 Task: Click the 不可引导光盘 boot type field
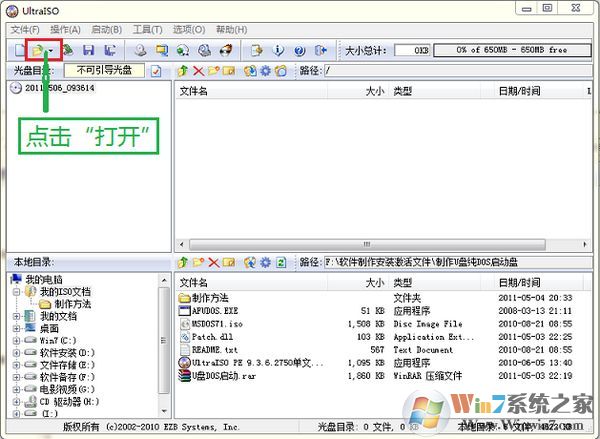[x=103, y=71]
